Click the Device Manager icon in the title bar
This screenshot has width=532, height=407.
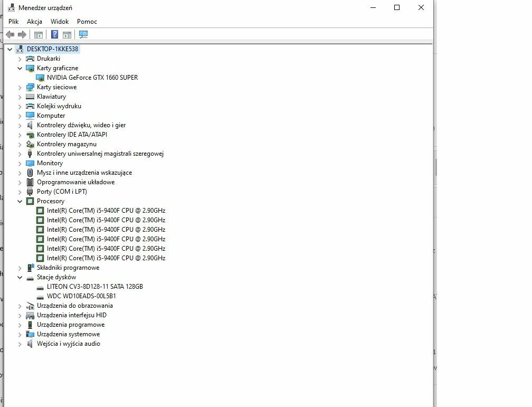coord(11,8)
